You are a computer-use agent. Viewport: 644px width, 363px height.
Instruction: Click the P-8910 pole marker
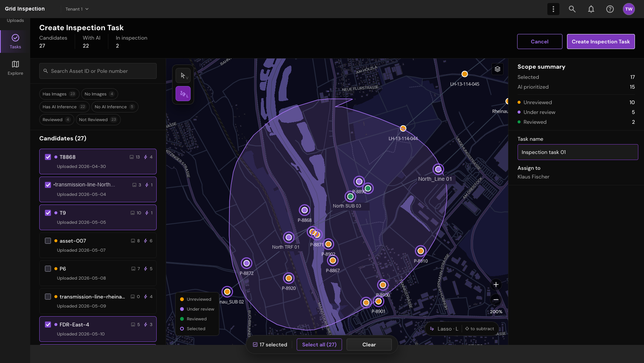[421, 251]
